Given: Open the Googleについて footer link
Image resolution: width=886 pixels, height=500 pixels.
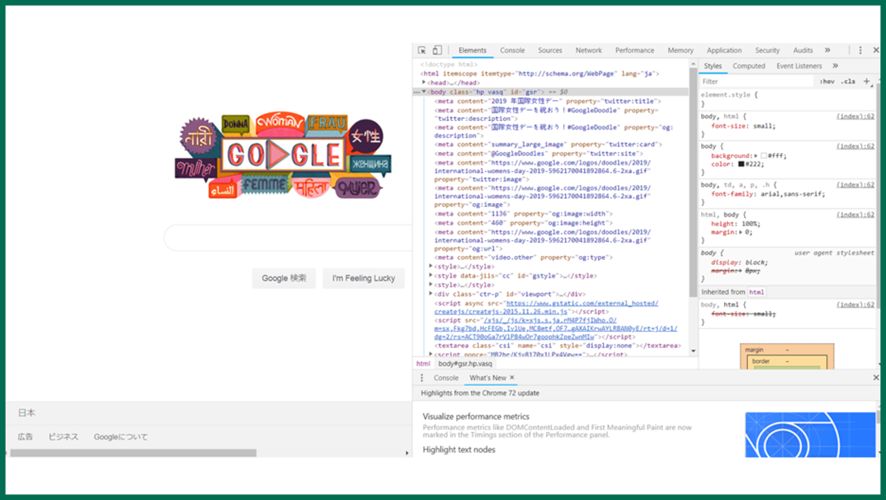Looking at the screenshot, I should [121, 437].
